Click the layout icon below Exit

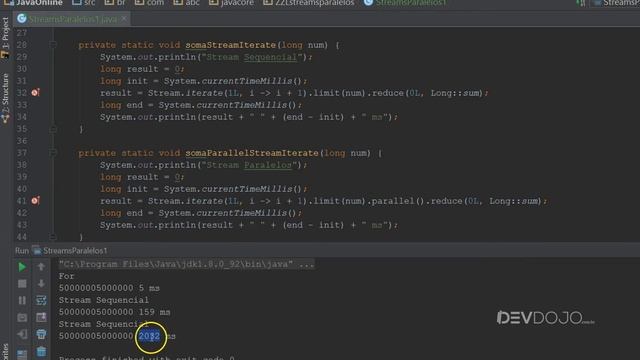22,353
